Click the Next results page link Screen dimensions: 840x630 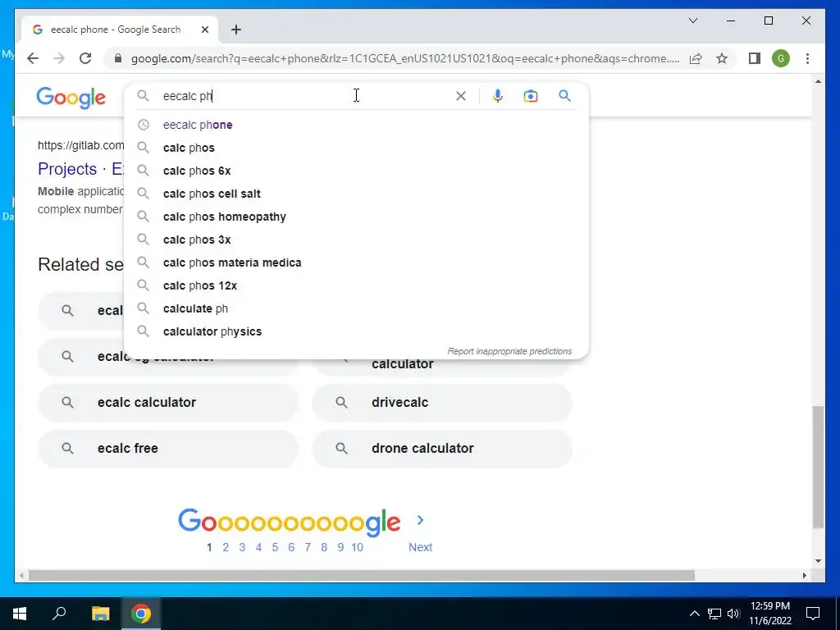click(x=420, y=547)
